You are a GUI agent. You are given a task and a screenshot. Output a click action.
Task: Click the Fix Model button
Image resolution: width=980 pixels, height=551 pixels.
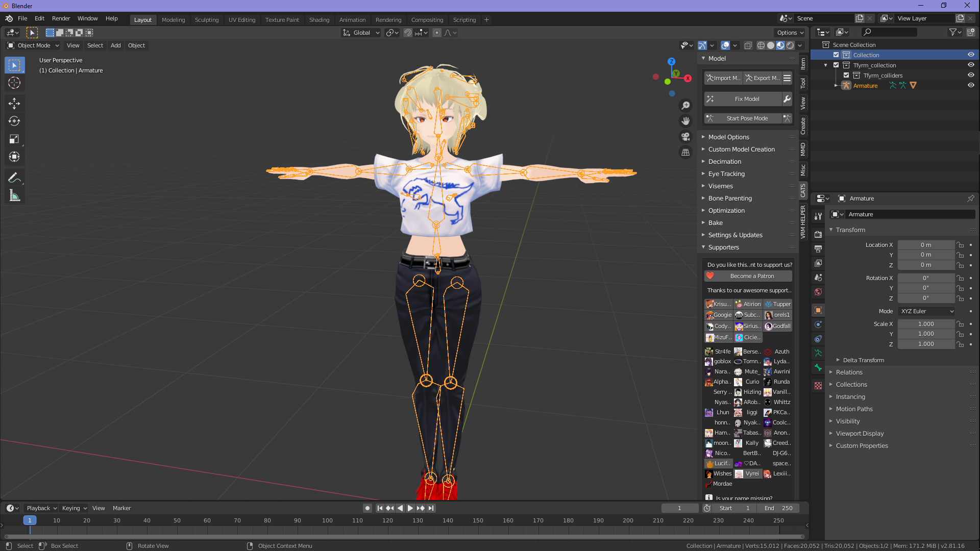point(743,99)
